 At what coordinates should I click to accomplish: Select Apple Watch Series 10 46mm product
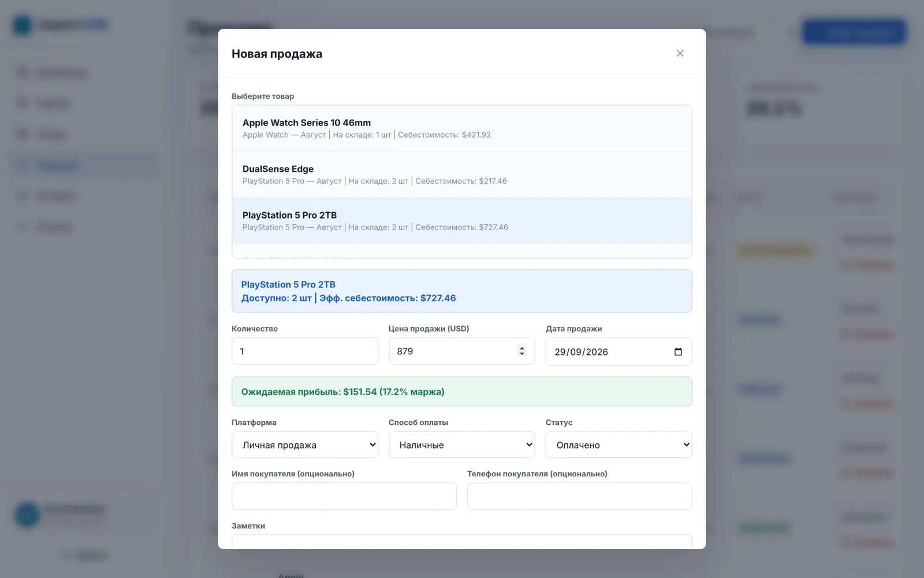461,128
